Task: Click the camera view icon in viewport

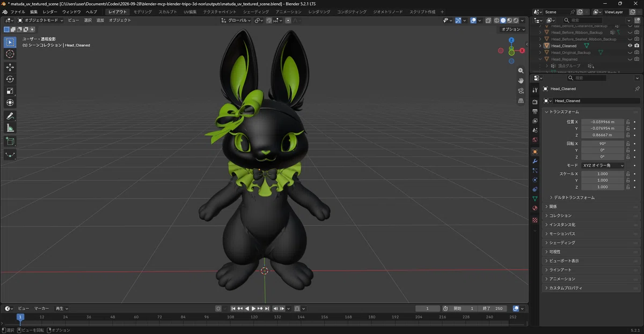Action: tap(521, 91)
